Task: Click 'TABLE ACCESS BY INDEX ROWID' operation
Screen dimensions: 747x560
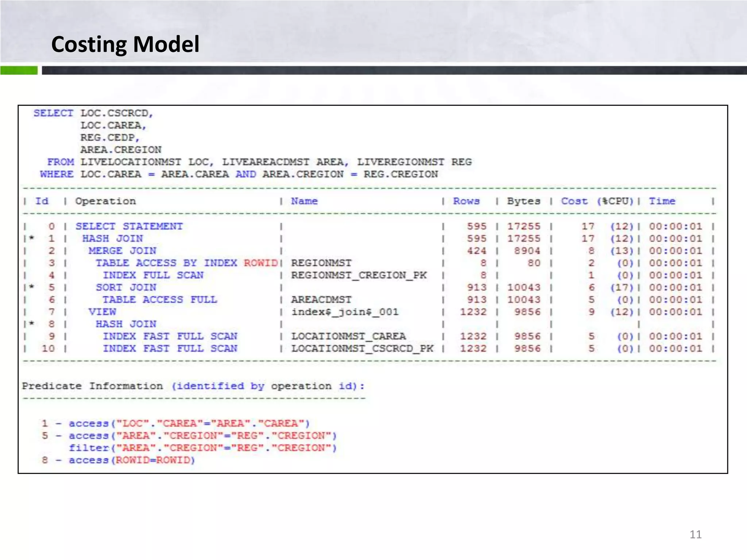Action: coord(186,263)
